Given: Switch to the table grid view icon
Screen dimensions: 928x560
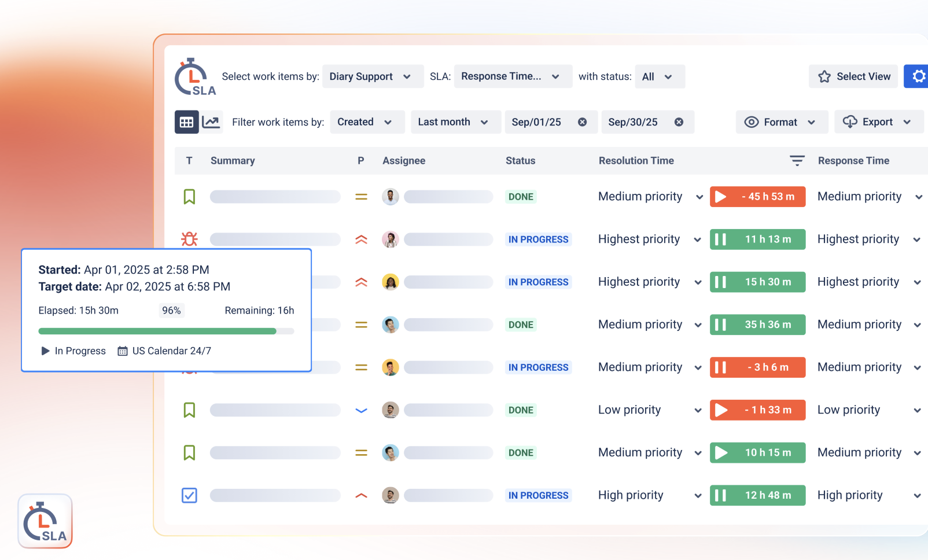Looking at the screenshot, I should click(x=186, y=122).
